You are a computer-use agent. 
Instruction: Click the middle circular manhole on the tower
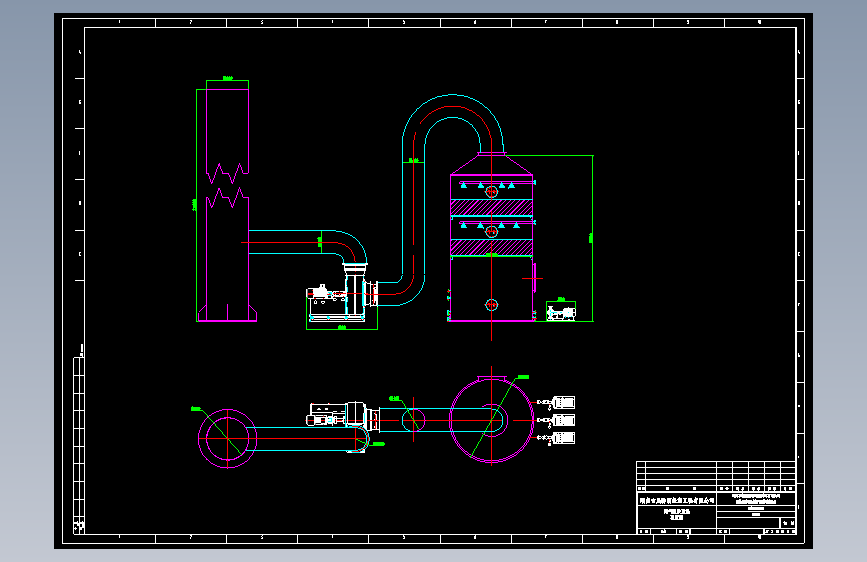492,232
